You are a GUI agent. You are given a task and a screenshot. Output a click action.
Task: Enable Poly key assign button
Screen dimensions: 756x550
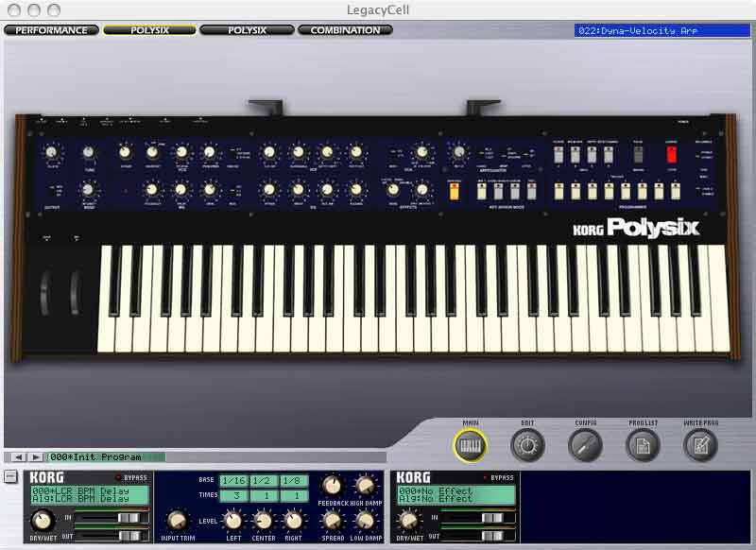[x=531, y=192]
